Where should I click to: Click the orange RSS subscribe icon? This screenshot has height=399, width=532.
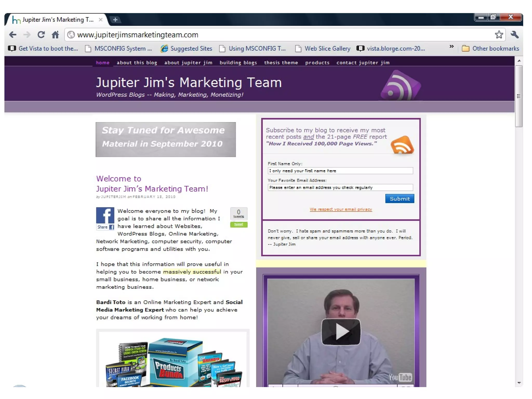point(402,145)
